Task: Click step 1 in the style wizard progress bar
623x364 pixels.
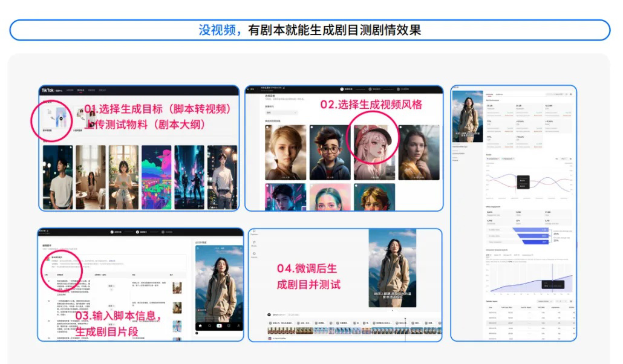Action: click(x=341, y=89)
